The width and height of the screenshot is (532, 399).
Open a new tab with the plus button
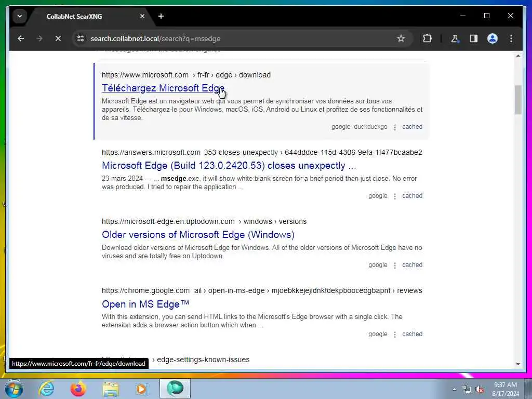(161, 16)
